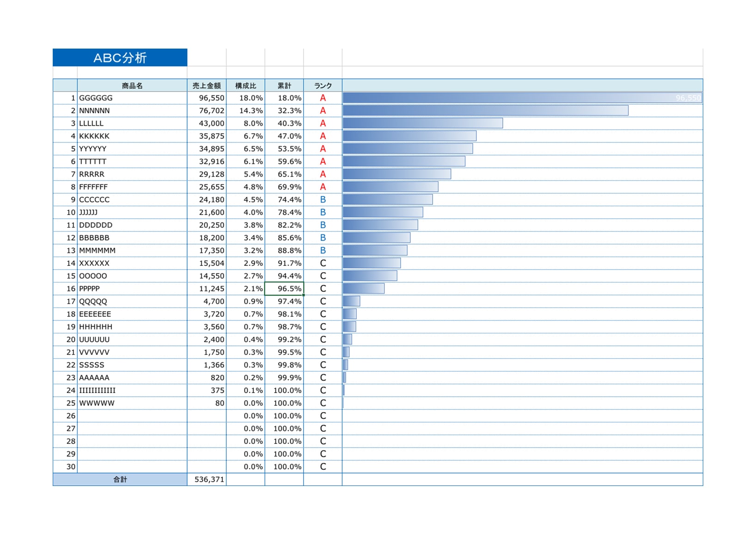Click product name JJJJJJ
Image resolution: width=756 pixels, height=535 pixels.
pyautogui.click(x=88, y=212)
